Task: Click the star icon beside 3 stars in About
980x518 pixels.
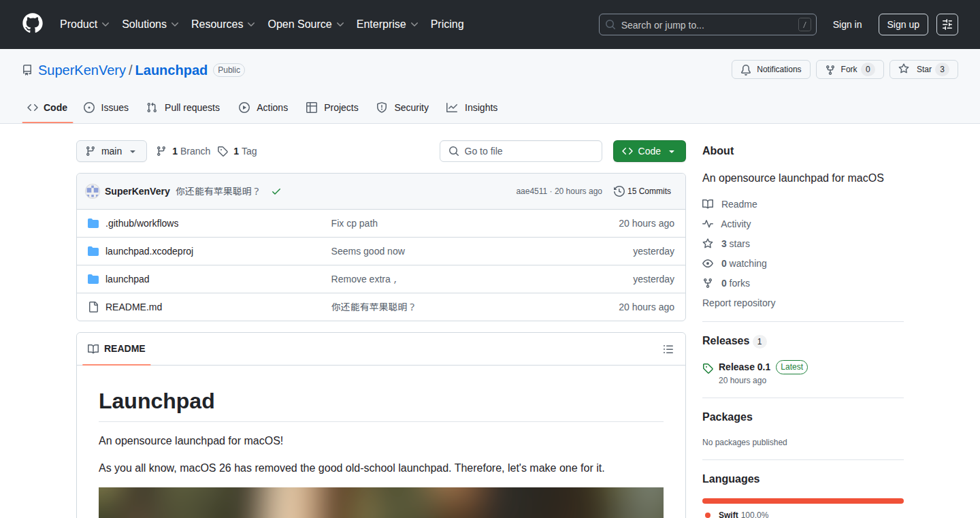Action: pyautogui.click(x=708, y=244)
